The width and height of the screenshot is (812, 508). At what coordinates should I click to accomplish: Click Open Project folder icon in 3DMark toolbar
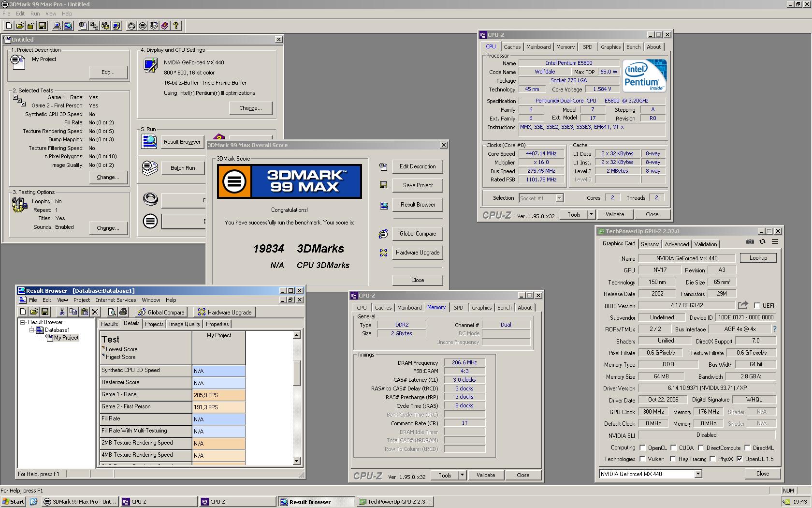[x=20, y=26]
